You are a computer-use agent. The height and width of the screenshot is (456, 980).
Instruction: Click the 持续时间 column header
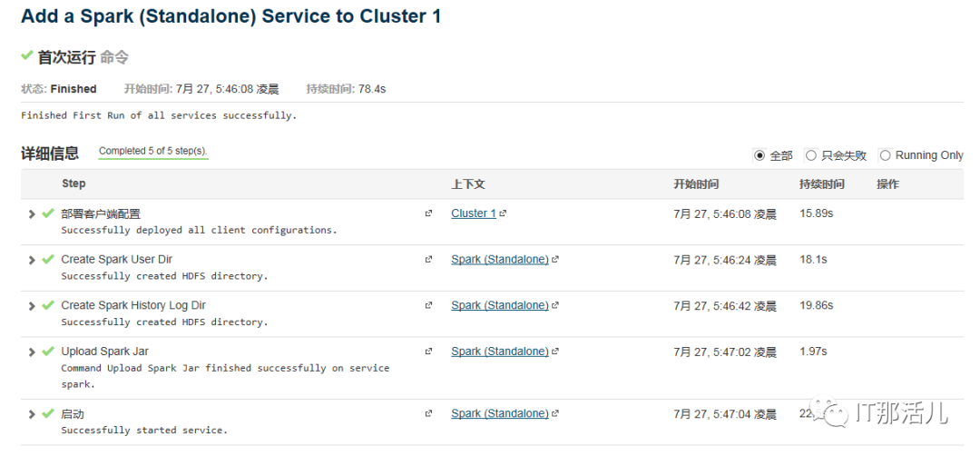pos(821,184)
